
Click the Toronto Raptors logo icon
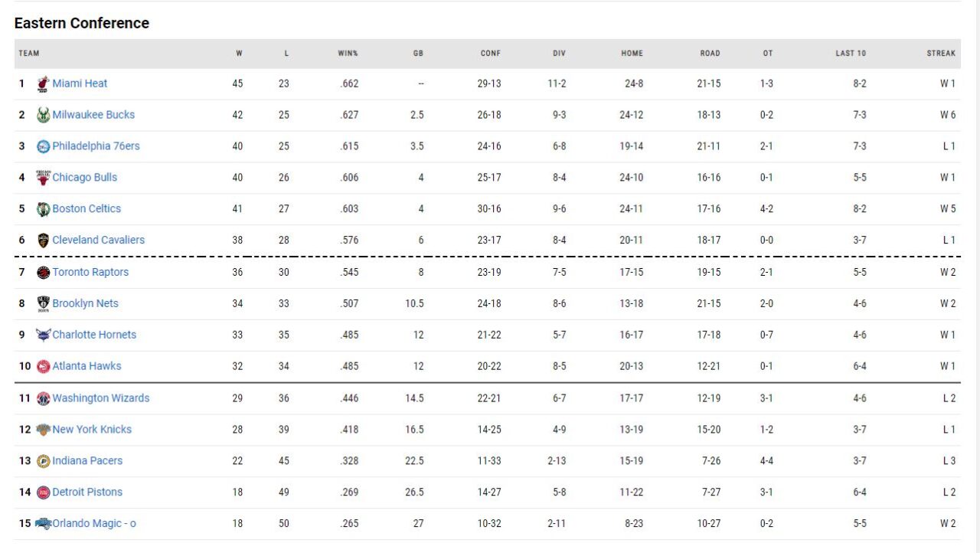43,272
